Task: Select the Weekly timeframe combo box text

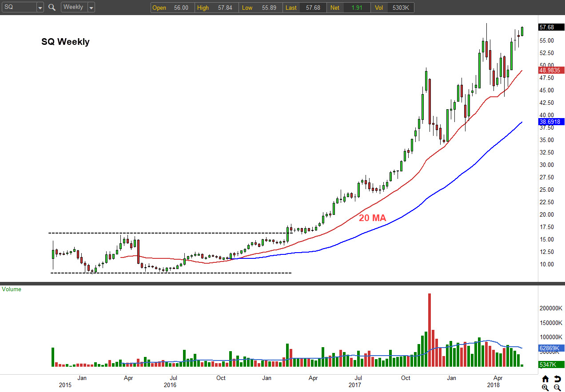Action: coord(74,8)
